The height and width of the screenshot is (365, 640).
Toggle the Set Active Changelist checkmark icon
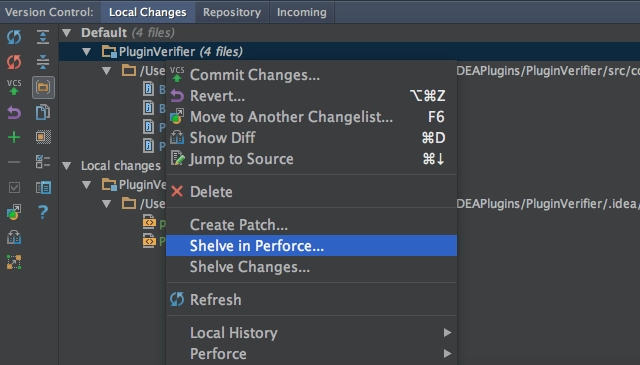click(x=14, y=187)
